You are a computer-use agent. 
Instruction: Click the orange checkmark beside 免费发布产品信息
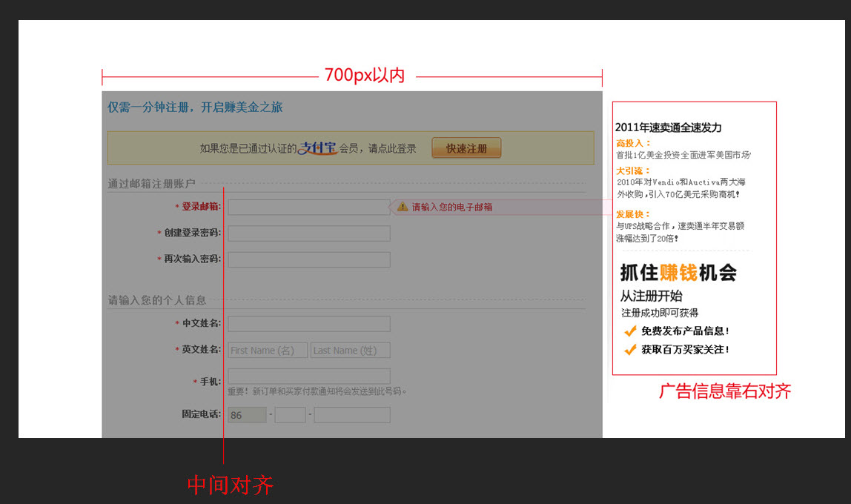tap(631, 331)
